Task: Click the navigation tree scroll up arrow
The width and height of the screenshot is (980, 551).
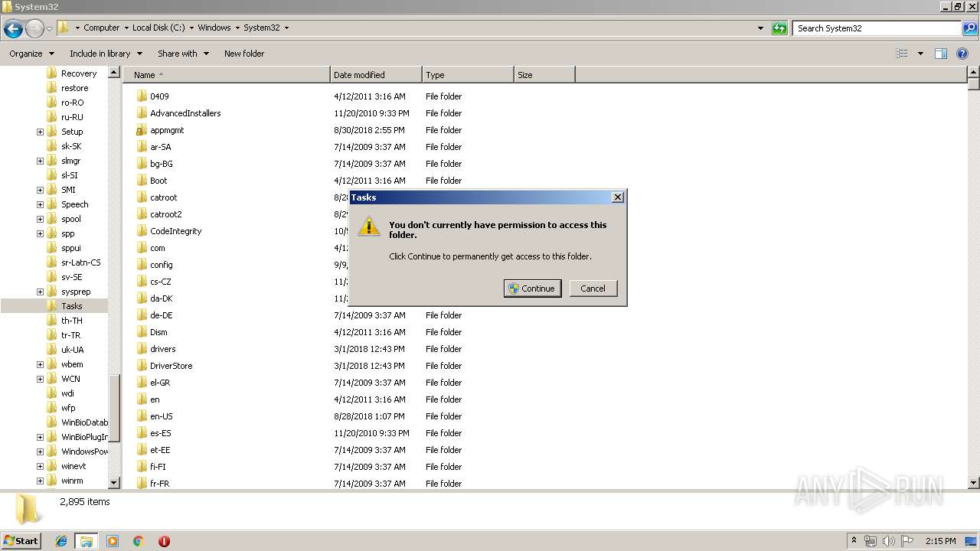Action: [114, 73]
